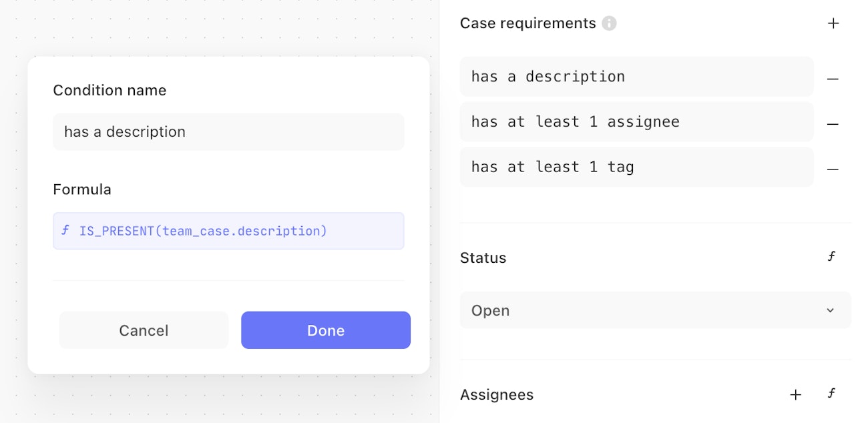
Task: Click the IS_PRESENT formula field
Action: pyautogui.click(x=228, y=231)
